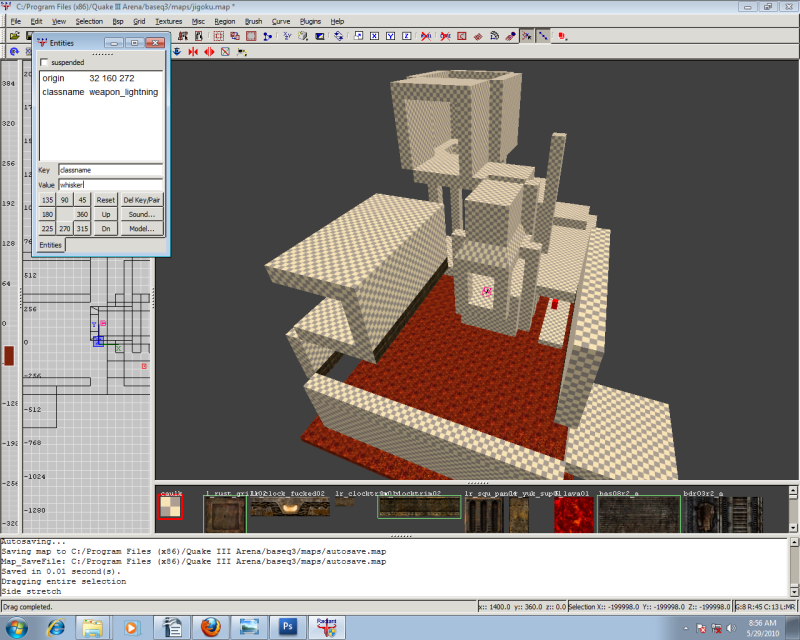800x640 pixels.
Task: Click the red outward arrows icon
Action: coord(209,52)
